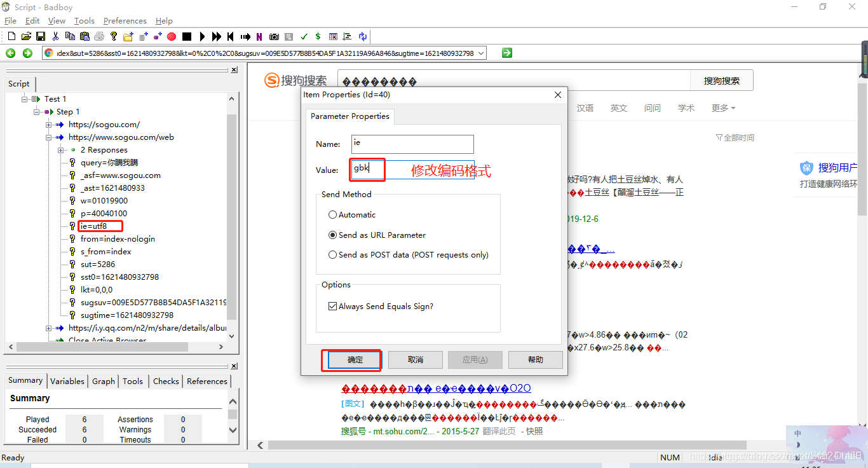Click the Add new test icon

(143, 37)
